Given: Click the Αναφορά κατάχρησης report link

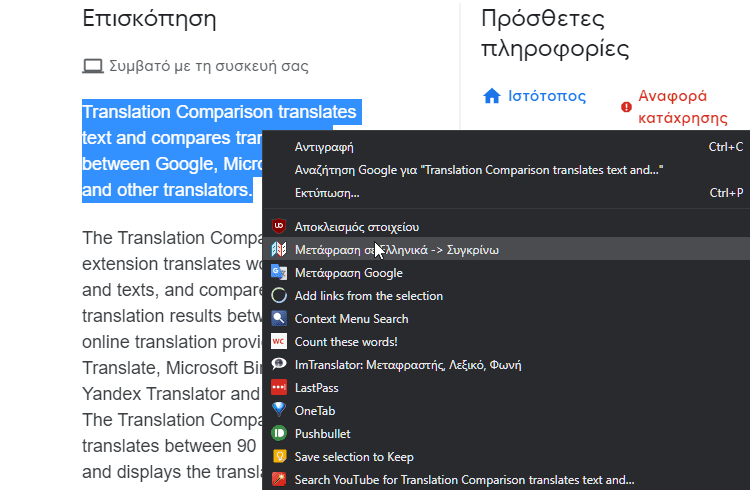Looking at the screenshot, I should 683,107.
